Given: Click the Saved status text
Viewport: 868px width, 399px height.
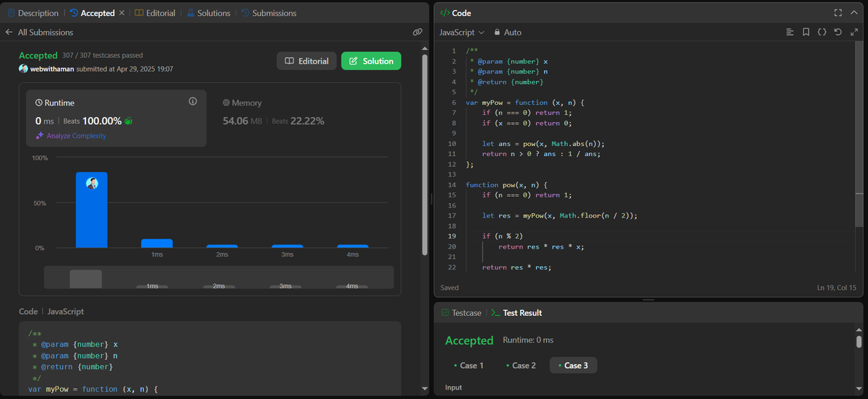Looking at the screenshot, I should pyautogui.click(x=450, y=288).
